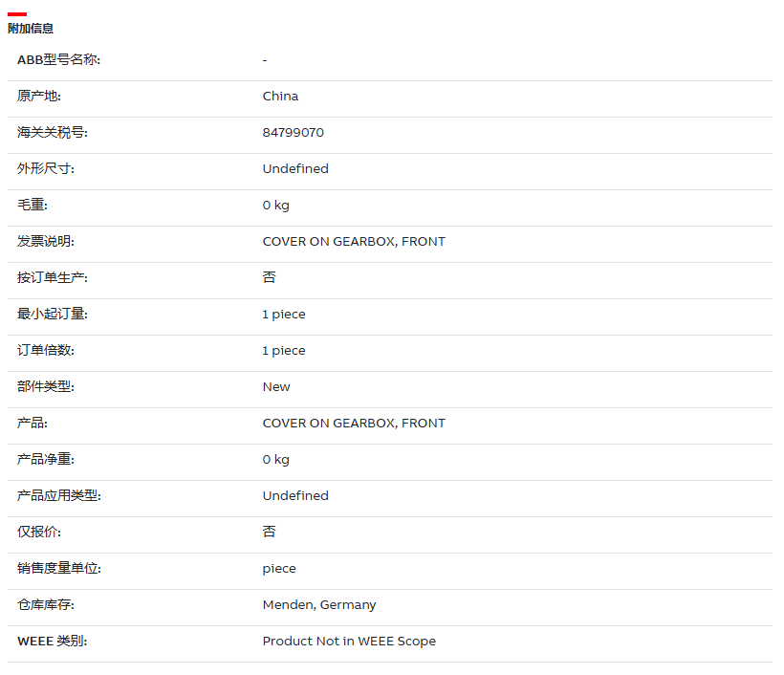Click the 外形尺寸 label
This screenshot has height=675, width=784.
tap(46, 169)
